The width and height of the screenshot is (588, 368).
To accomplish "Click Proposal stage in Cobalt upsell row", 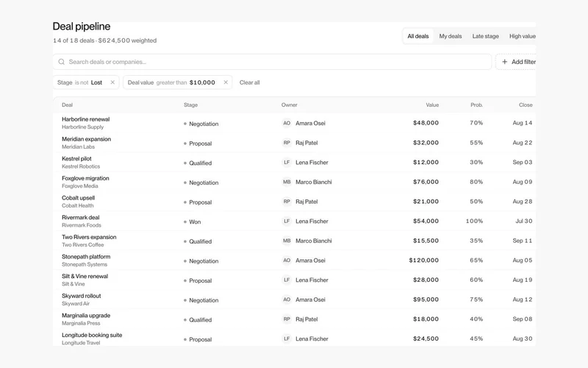I will pyautogui.click(x=198, y=202).
